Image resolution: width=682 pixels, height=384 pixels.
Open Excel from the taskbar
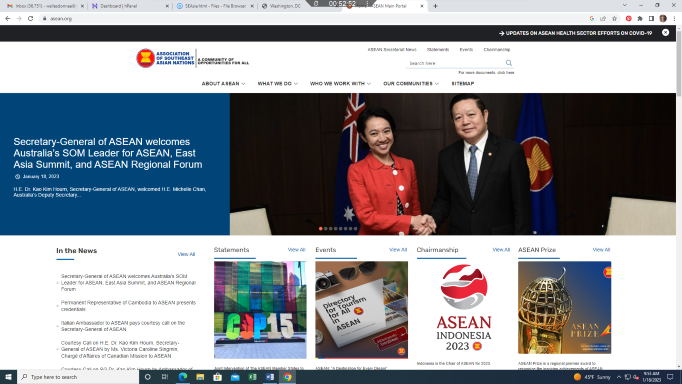pos(252,377)
